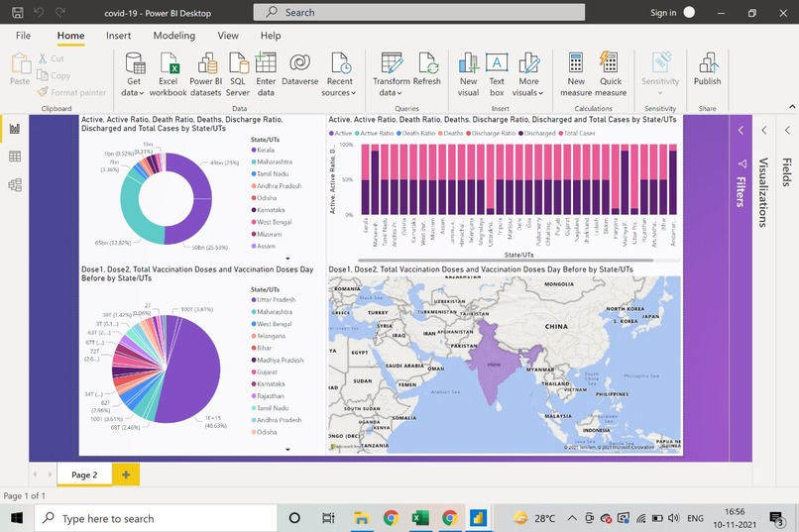The width and height of the screenshot is (799, 532).
Task: Click the Save icon in title bar
Action: click(x=17, y=13)
